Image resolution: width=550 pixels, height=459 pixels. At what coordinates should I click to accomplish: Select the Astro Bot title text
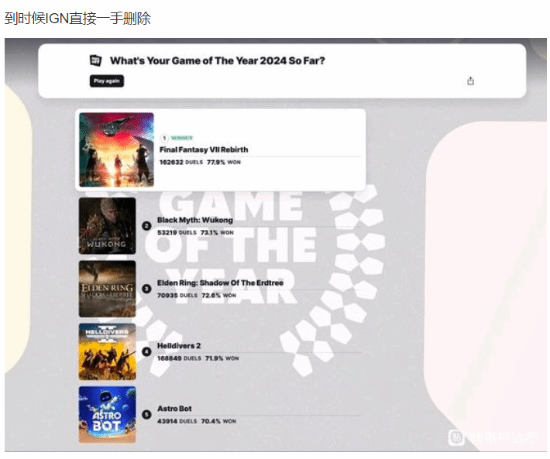[x=174, y=409]
